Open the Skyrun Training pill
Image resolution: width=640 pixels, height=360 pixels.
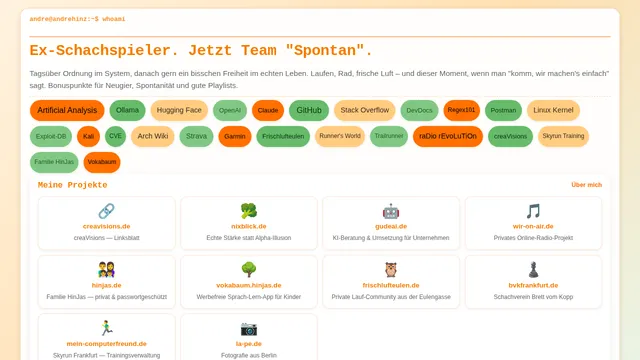[x=563, y=136]
